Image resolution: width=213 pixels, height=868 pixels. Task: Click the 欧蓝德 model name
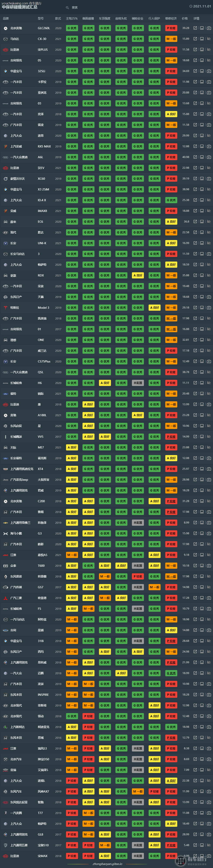[42, 598]
